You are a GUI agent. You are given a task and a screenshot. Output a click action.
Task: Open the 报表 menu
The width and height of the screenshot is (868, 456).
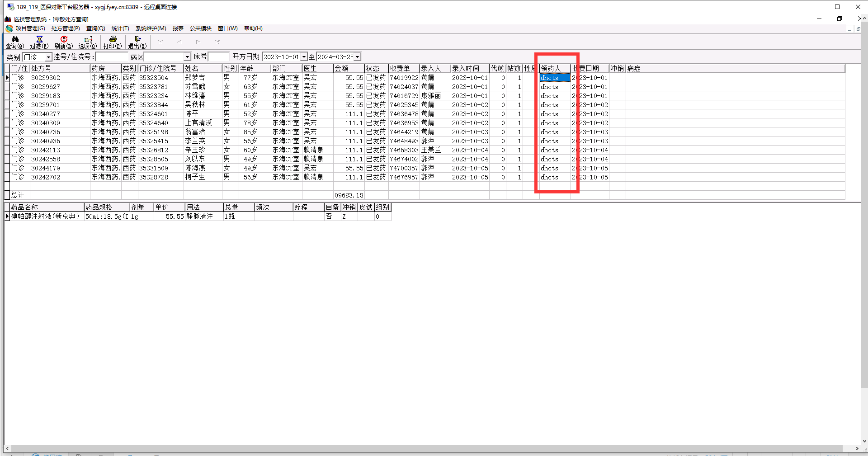coord(178,28)
